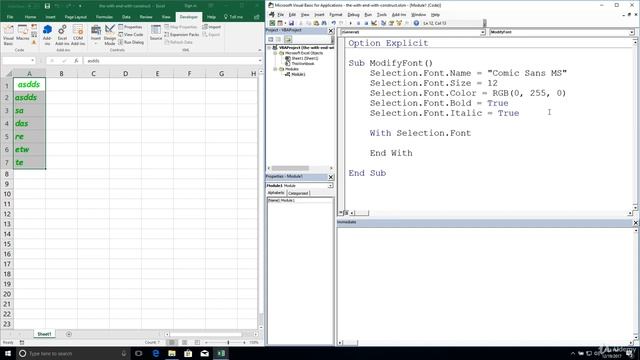Viewport: 640px width, 360px height.
Task: Open VBA Tools menu
Action: tap(382, 15)
